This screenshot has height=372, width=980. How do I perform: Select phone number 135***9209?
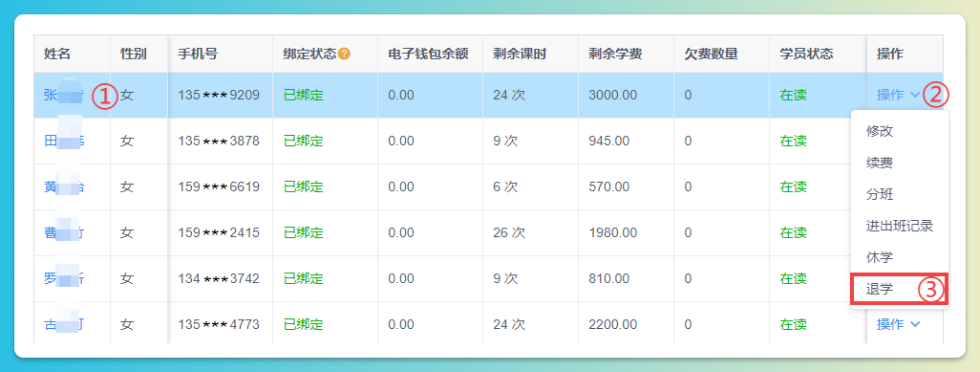tap(219, 96)
